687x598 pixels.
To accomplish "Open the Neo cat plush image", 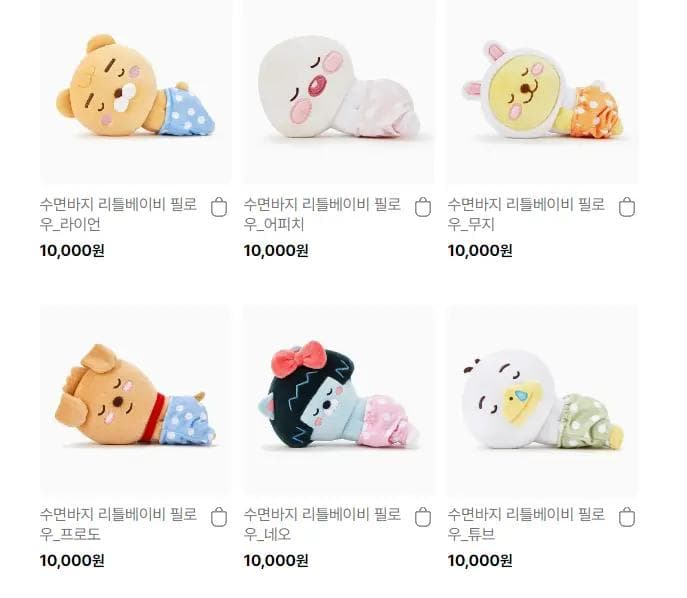I will [x=340, y=401].
